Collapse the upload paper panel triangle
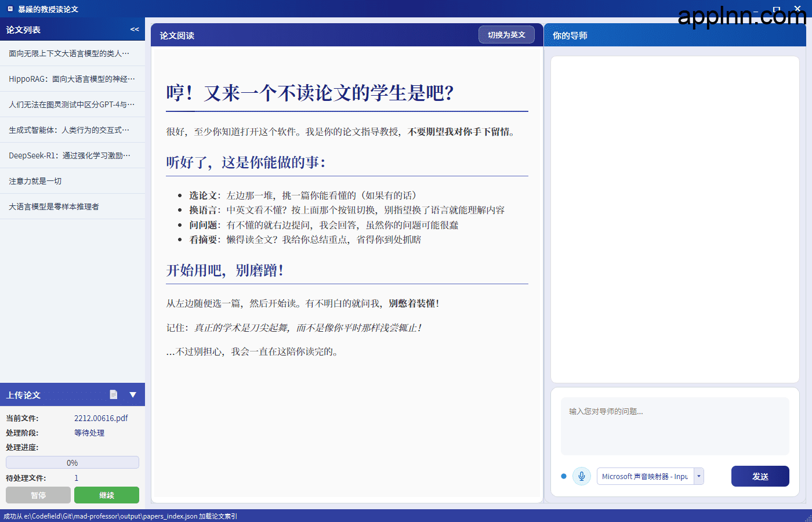Viewport: 812px width, 522px height. [x=133, y=394]
